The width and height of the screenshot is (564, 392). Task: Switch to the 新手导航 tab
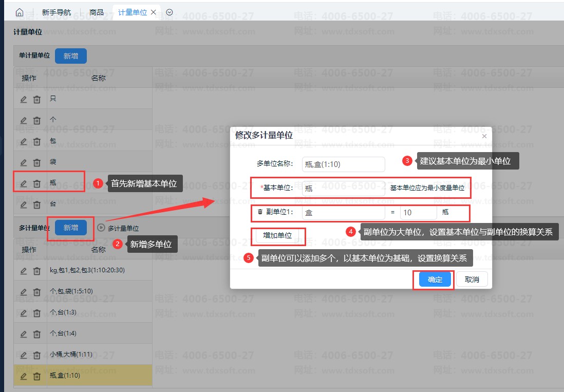[57, 12]
